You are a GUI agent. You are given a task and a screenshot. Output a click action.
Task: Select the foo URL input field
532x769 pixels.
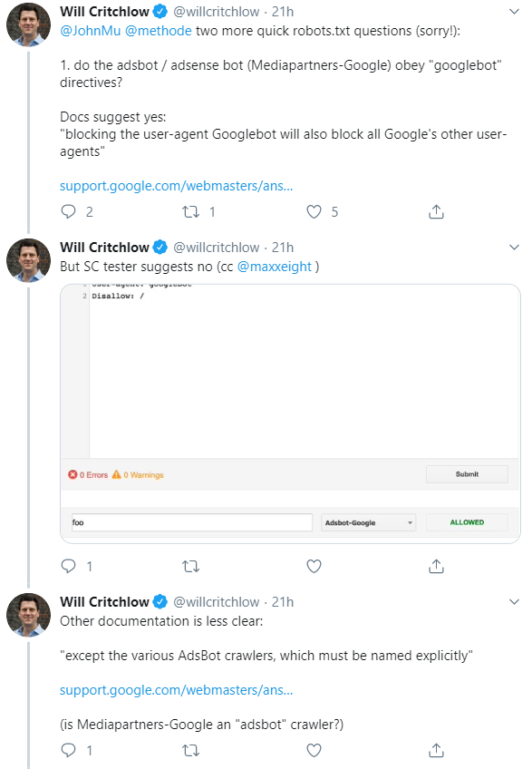click(x=192, y=522)
